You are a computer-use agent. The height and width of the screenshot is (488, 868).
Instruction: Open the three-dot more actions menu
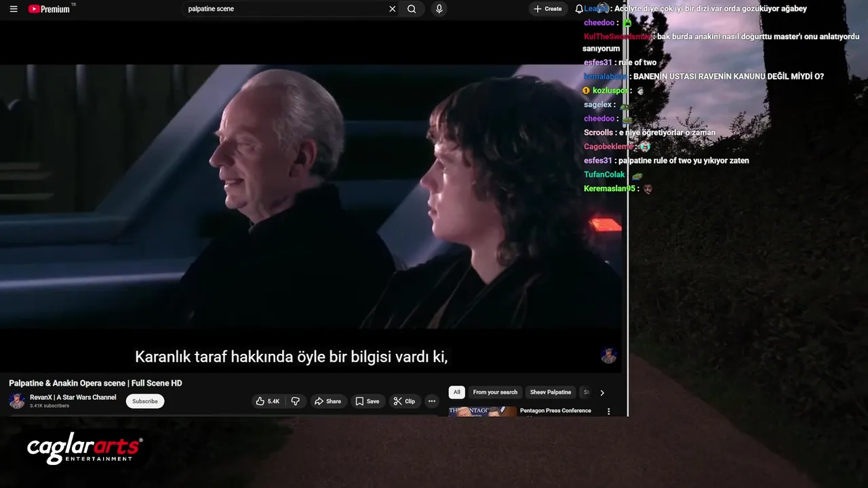pos(431,401)
